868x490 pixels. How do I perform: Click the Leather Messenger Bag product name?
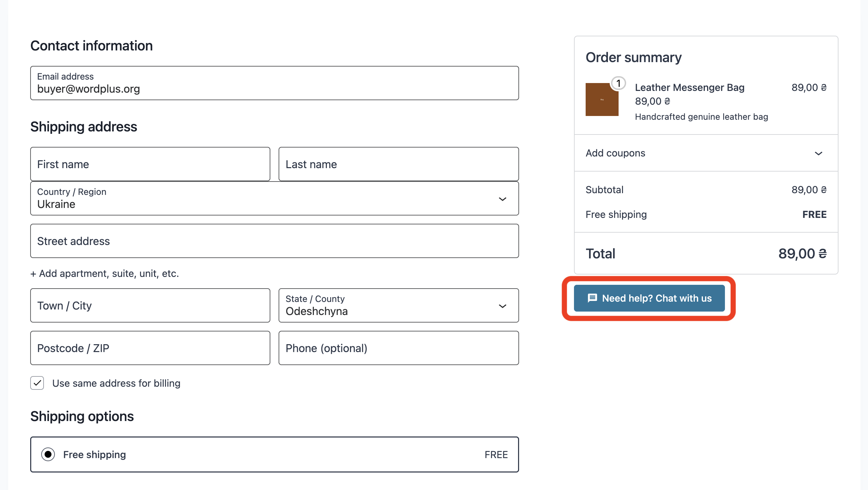[690, 87]
